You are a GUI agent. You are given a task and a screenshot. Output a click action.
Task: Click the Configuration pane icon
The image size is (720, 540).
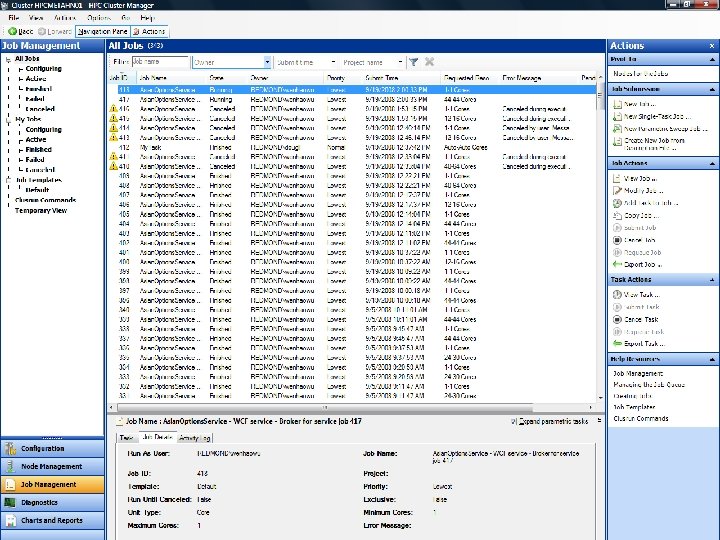(10, 449)
